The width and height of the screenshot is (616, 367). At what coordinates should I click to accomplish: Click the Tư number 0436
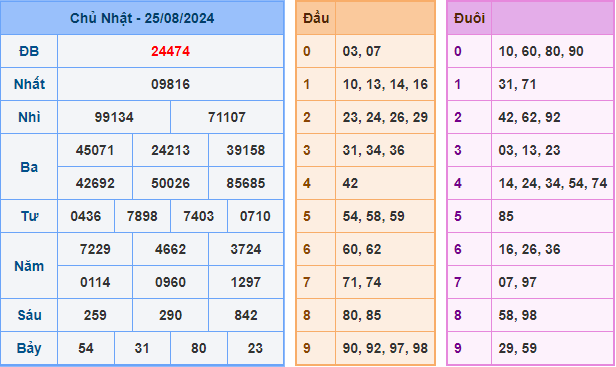(86, 216)
